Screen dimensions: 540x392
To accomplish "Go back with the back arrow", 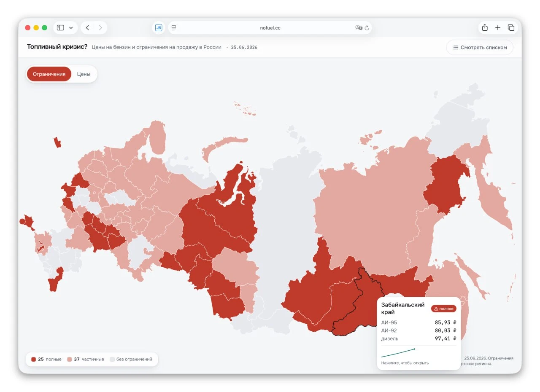I will [x=87, y=28].
